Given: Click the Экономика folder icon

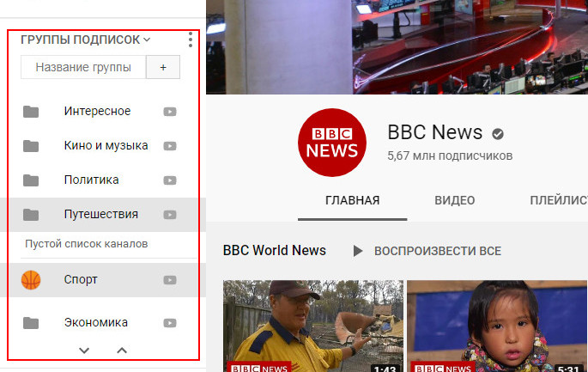Looking at the screenshot, I should 31,323.
